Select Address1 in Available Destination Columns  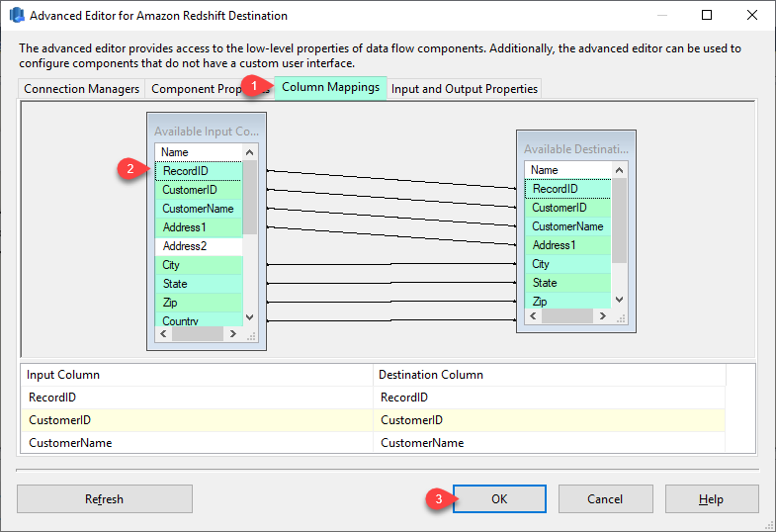point(568,245)
